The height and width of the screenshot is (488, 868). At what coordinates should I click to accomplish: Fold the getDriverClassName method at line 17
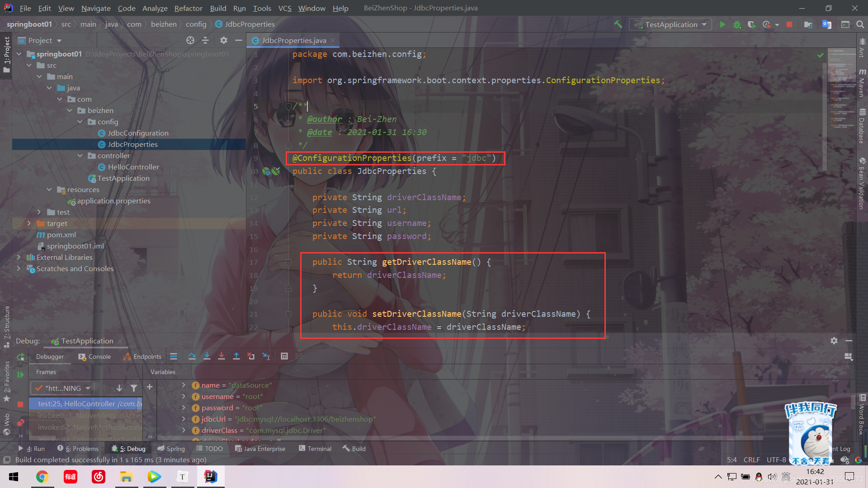click(288, 262)
